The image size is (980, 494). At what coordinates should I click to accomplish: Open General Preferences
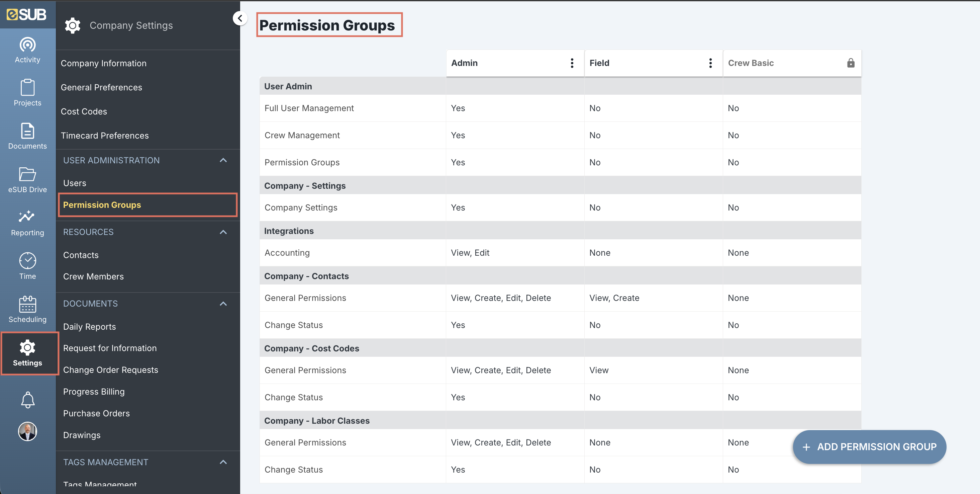click(x=101, y=87)
